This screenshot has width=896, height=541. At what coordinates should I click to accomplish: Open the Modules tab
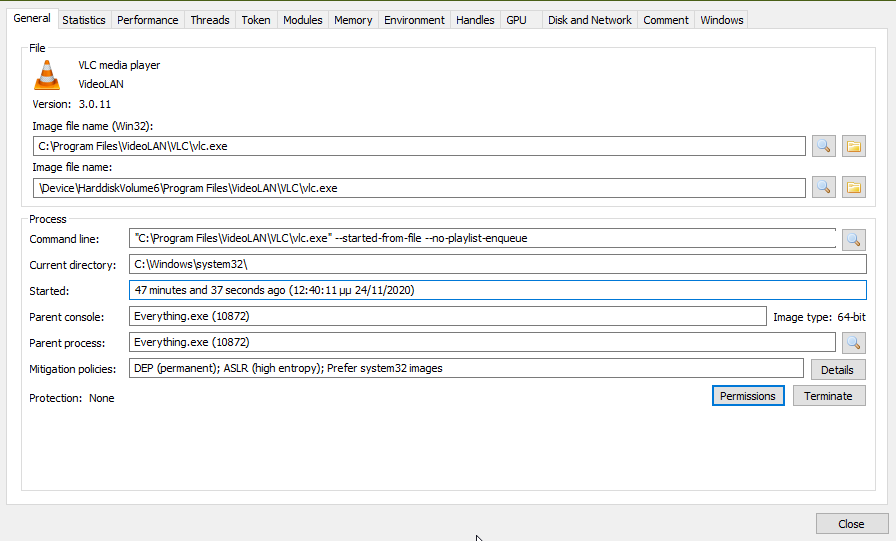pos(303,20)
